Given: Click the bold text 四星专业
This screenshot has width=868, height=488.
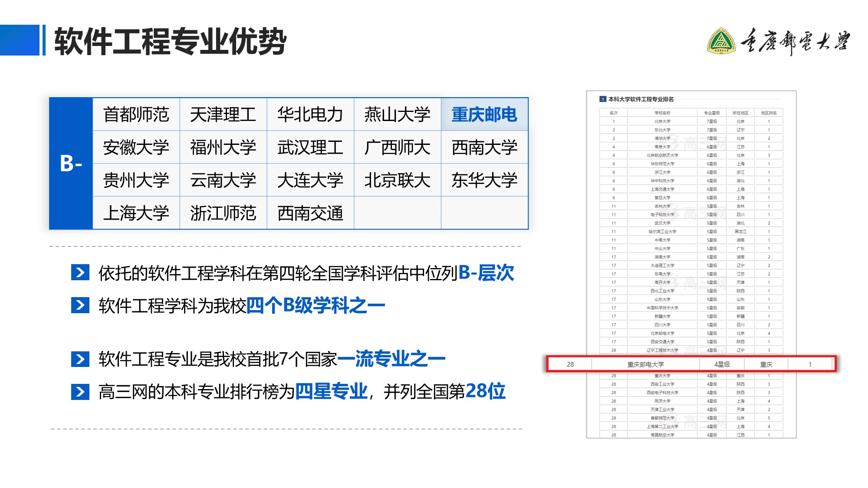Looking at the screenshot, I should [x=331, y=392].
